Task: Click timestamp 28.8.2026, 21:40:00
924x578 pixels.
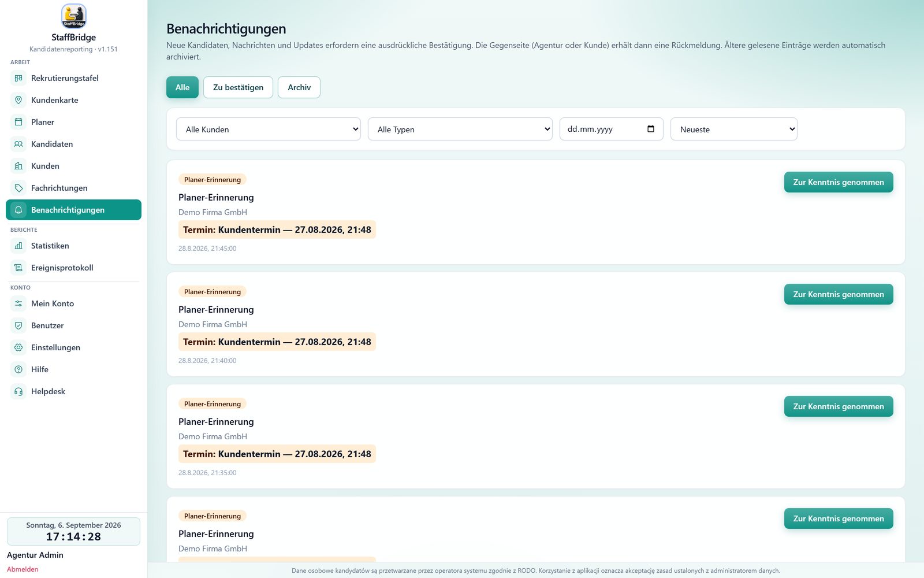Action: coord(207,361)
